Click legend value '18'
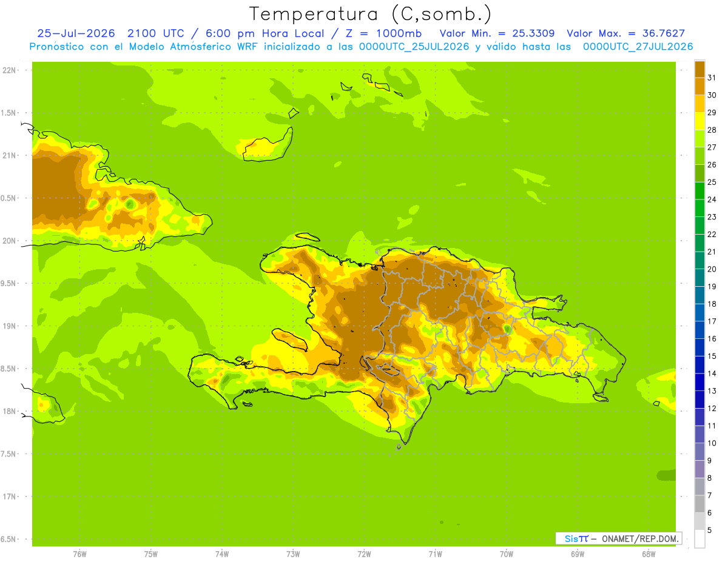Screen dimensions: 728x562 (712, 304)
